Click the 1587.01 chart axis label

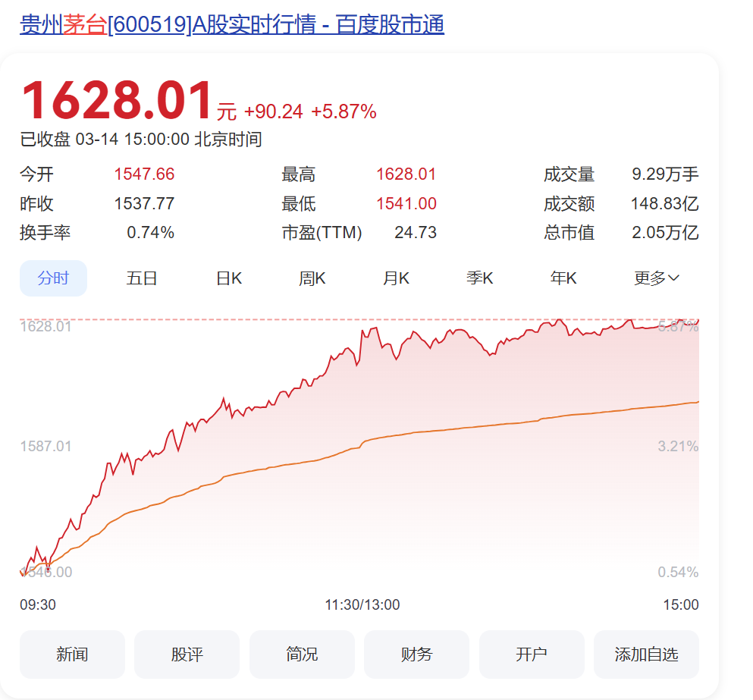[x=45, y=447]
